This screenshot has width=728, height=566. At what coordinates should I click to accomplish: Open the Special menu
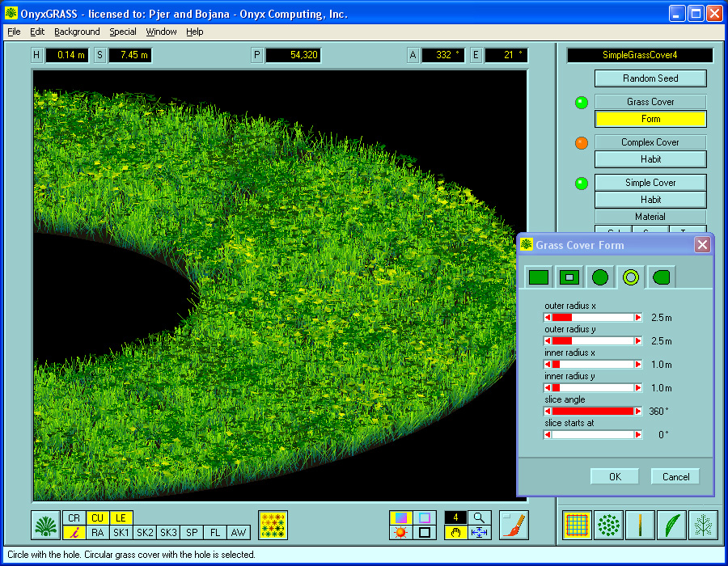click(x=122, y=32)
